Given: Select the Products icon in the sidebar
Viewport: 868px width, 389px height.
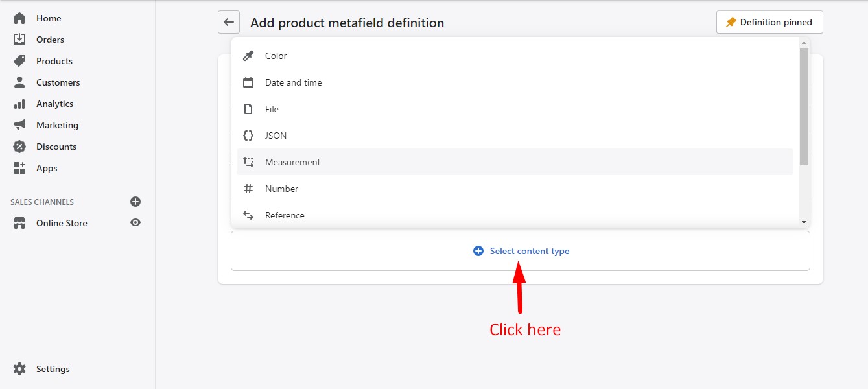Looking at the screenshot, I should pos(19,60).
